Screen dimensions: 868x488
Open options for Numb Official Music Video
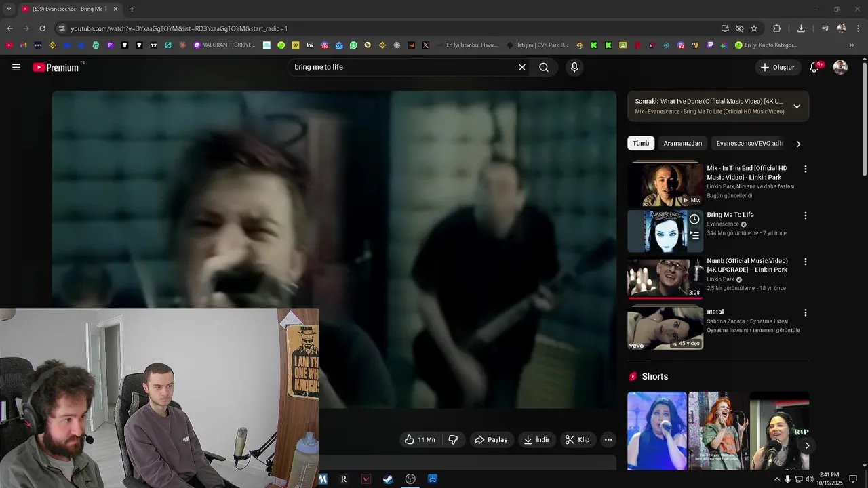click(806, 262)
